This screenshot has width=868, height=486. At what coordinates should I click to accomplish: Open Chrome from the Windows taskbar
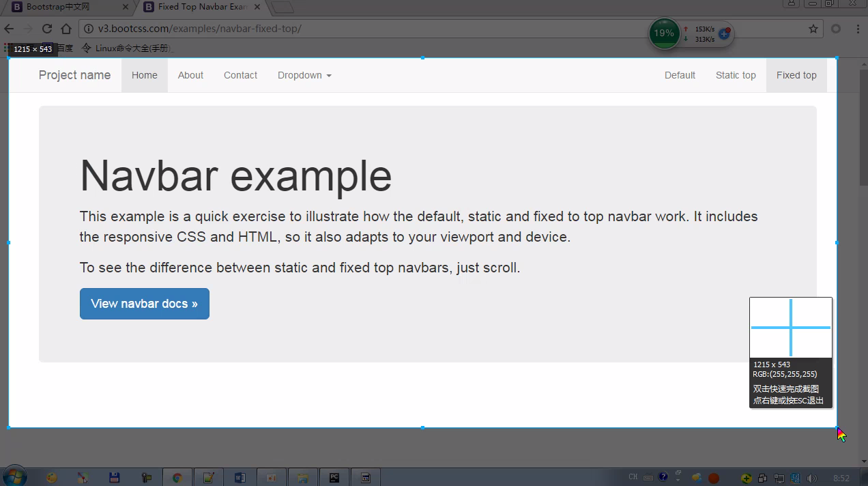(x=177, y=478)
